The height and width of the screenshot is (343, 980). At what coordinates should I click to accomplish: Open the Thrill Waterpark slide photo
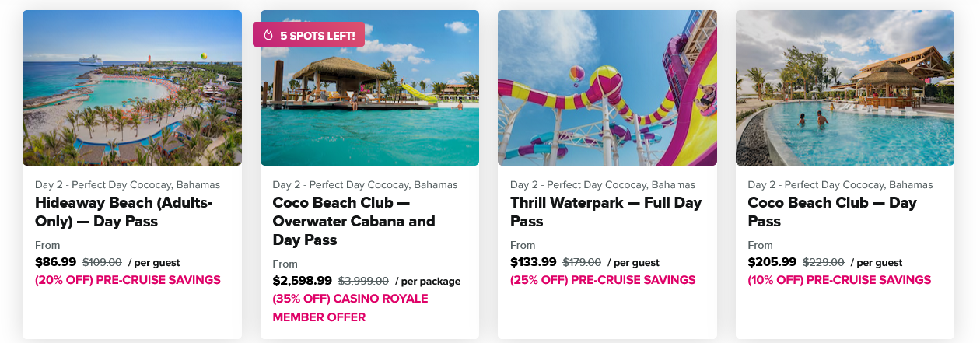coord(607,88)
